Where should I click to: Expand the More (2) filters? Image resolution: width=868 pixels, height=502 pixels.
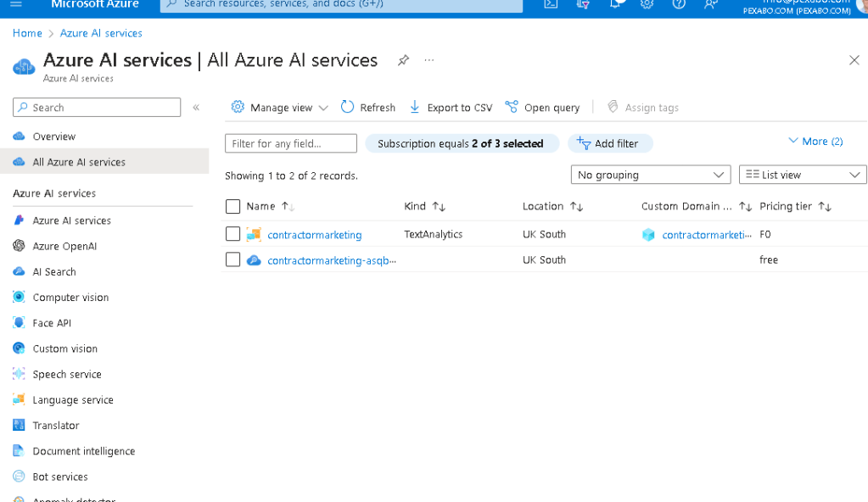815,141
